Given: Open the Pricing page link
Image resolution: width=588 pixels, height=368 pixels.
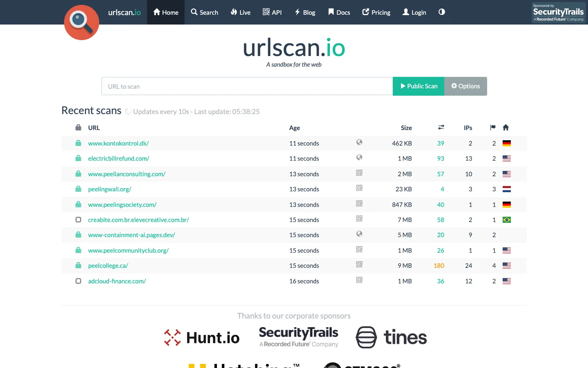Looking at the screenshot, I should tap(376, 12).
